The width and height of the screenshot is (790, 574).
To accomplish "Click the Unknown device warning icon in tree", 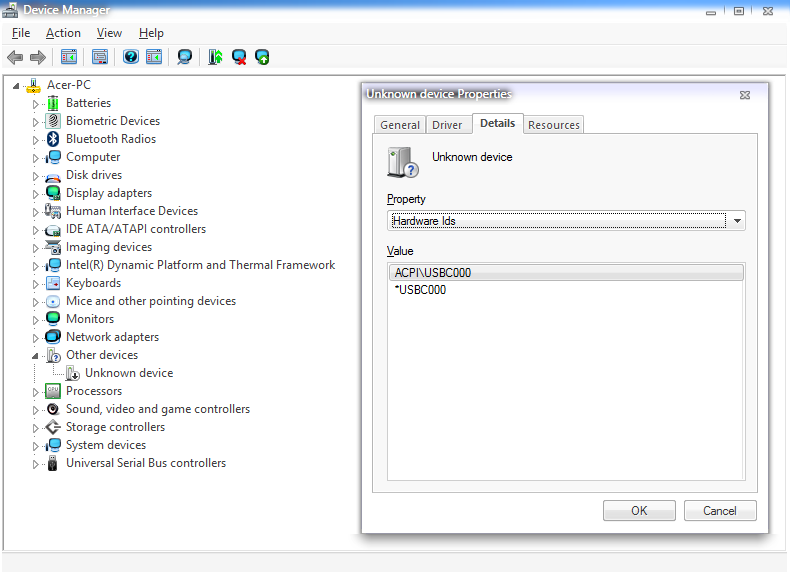I will coord(73,373).
